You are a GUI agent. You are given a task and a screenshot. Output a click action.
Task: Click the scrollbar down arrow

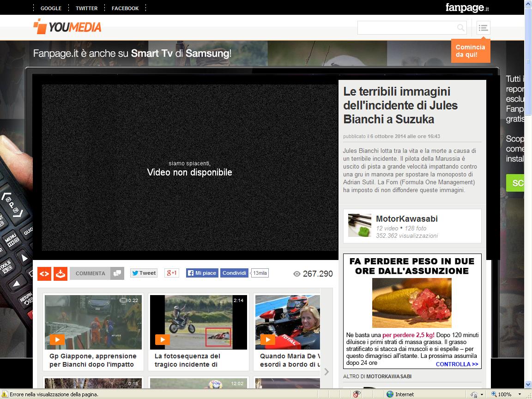[x=528, y=385]
